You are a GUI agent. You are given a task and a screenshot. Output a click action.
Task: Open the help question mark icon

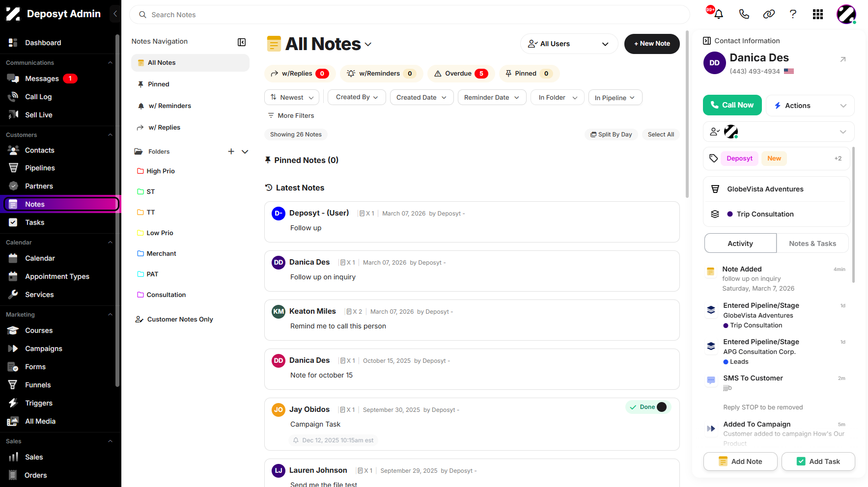pos(793,14)
